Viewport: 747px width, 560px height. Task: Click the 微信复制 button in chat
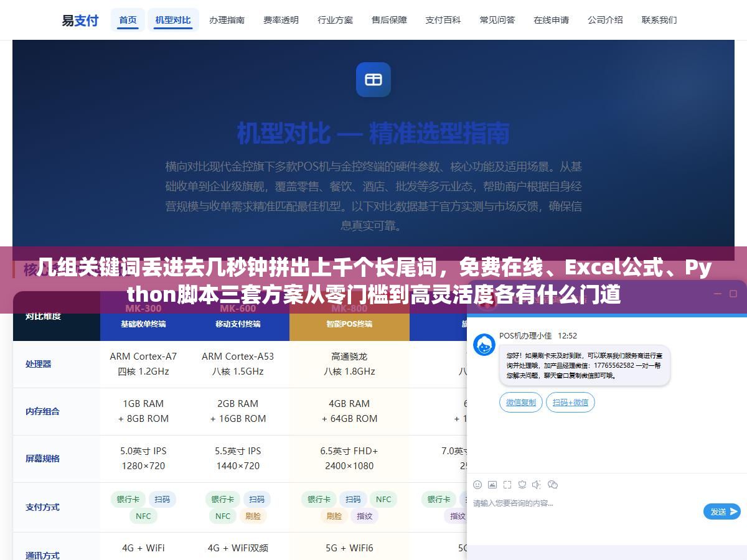[x=521, y=403]
